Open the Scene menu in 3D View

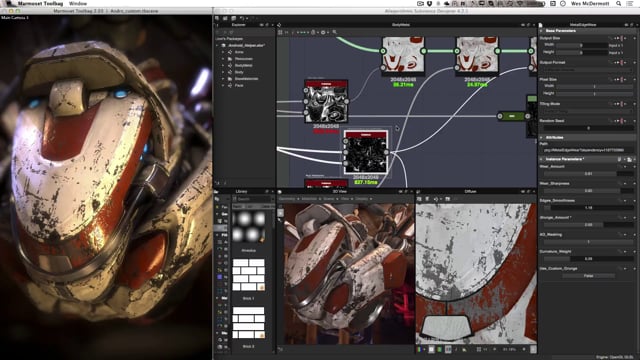click(330, 199)
